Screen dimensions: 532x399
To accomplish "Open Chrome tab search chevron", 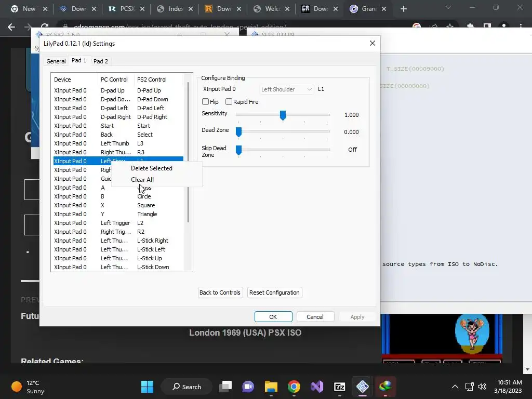I will pyautogui.click(x=448, y=7).
